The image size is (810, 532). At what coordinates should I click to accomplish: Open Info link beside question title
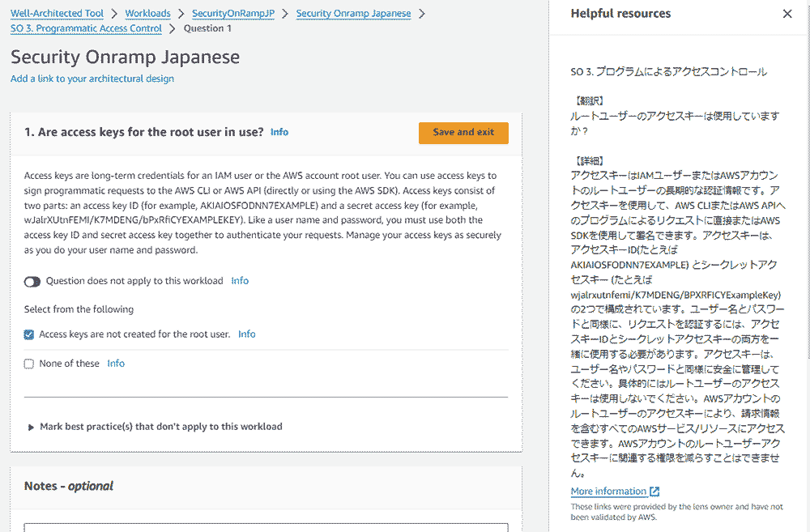(x=279, y=132)
